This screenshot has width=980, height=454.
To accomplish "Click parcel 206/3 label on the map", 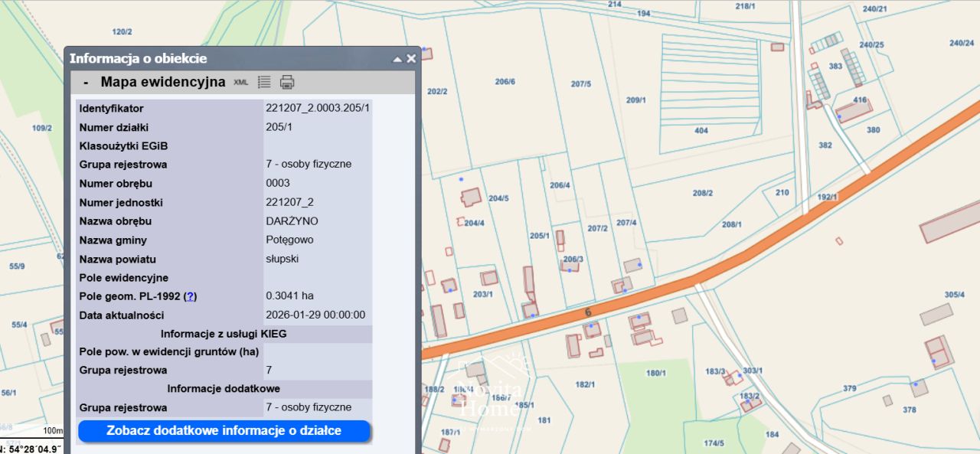I will (x=573, y=259).
